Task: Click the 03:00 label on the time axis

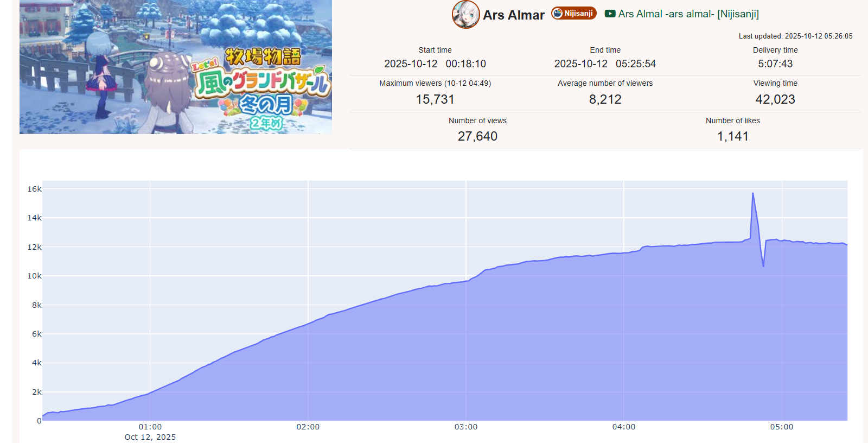Action: tap(466, 427)
